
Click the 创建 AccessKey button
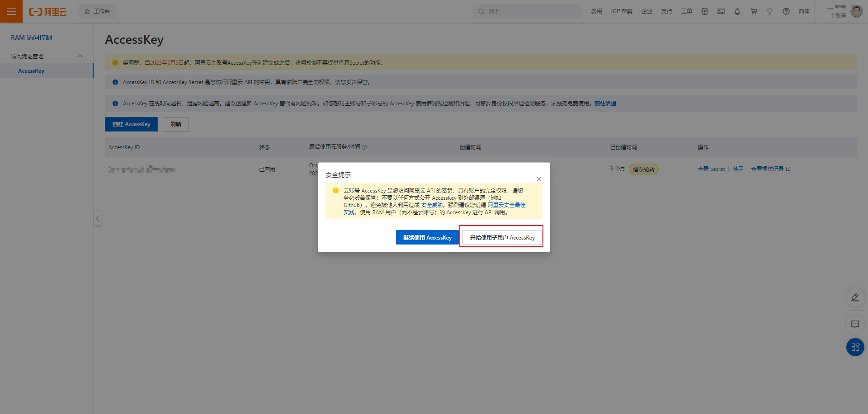(131, 124)
